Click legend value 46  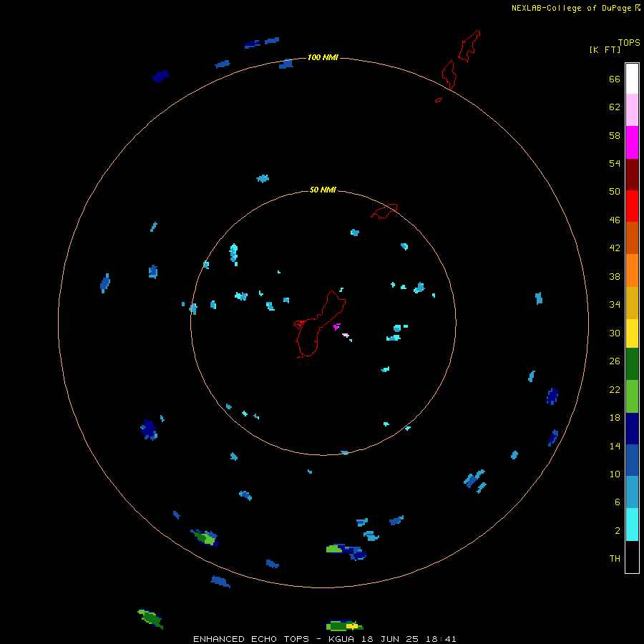615,220
